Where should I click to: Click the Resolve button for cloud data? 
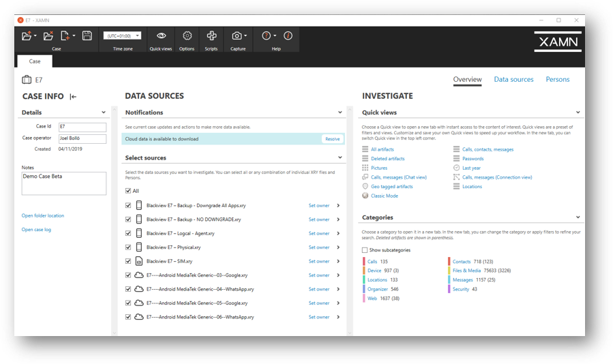pos(332,139)
